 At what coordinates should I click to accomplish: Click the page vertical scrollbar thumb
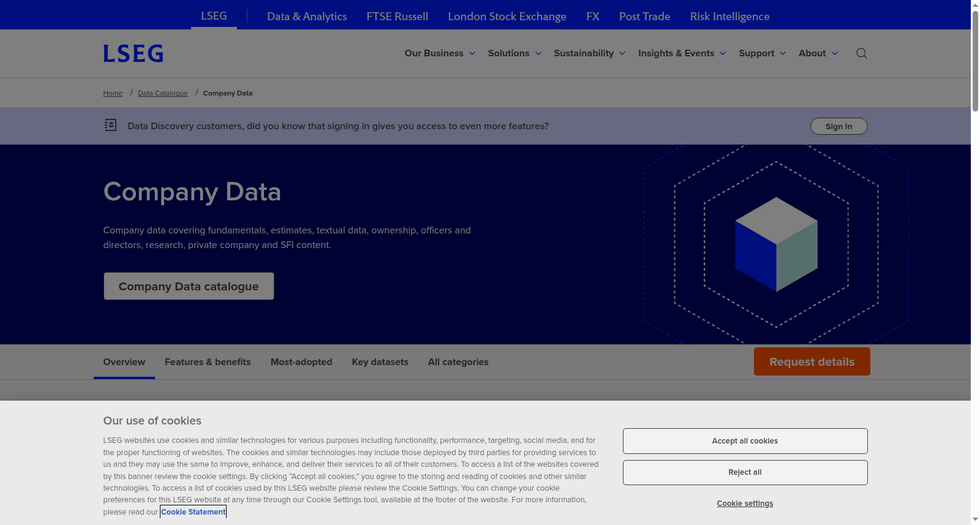point(975,60)
